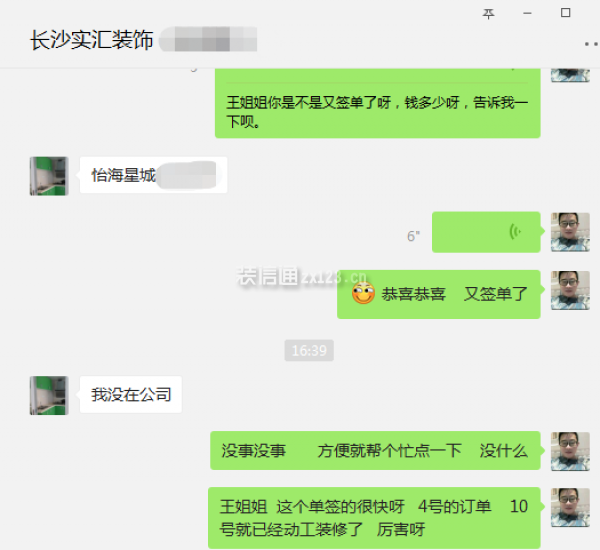Viewport: 600px width, 550px height.
Task: Select the 恭喜恭喜 又签单了 message bubble
Action: pos(439,294)
